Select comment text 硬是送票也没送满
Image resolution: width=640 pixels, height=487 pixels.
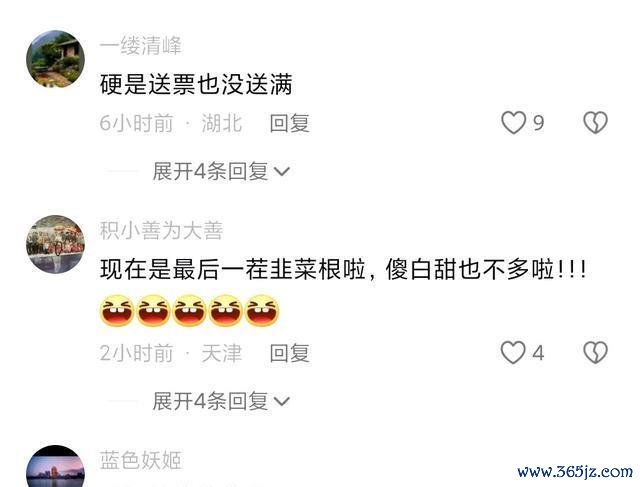[x=196, y=84]
